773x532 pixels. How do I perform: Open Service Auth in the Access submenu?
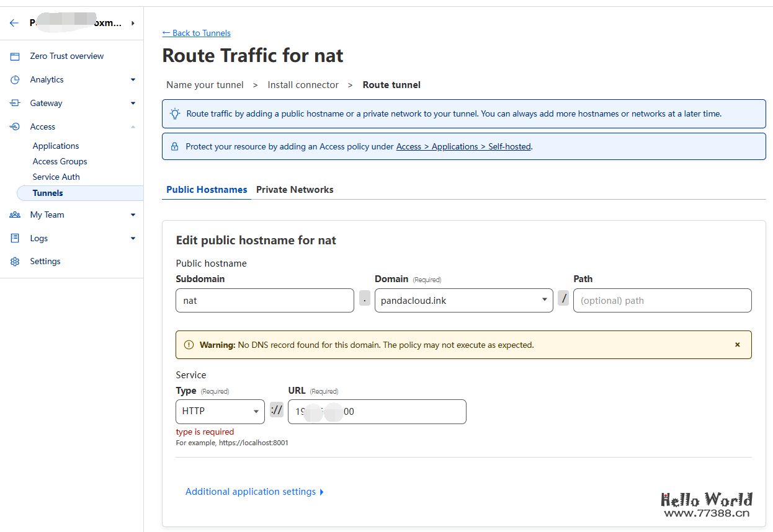click(x=56, y=177)
